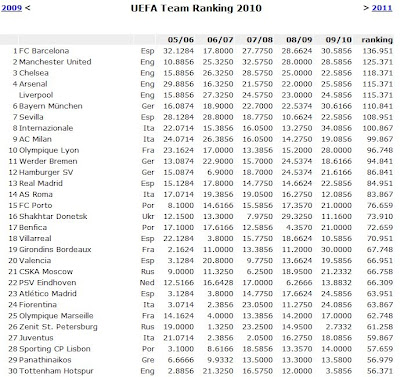Click the UEFA Team Ranking 2010 title
The height and width of the screenshot is (377, 400).
[x=196, y=8]
